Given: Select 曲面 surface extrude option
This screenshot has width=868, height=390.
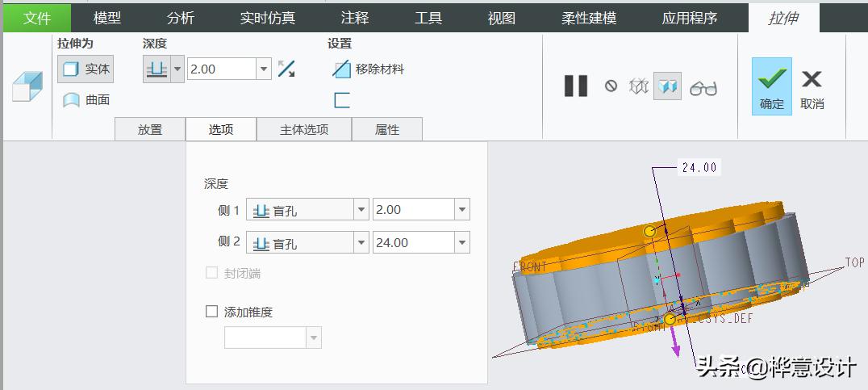Looking at the screenshot, I should [x=86, y=100].
